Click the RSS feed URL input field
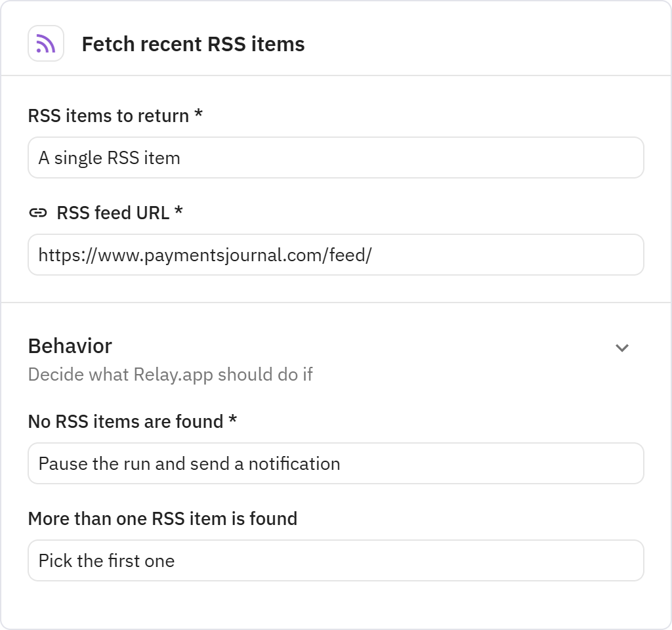 (x=336, y=254)
